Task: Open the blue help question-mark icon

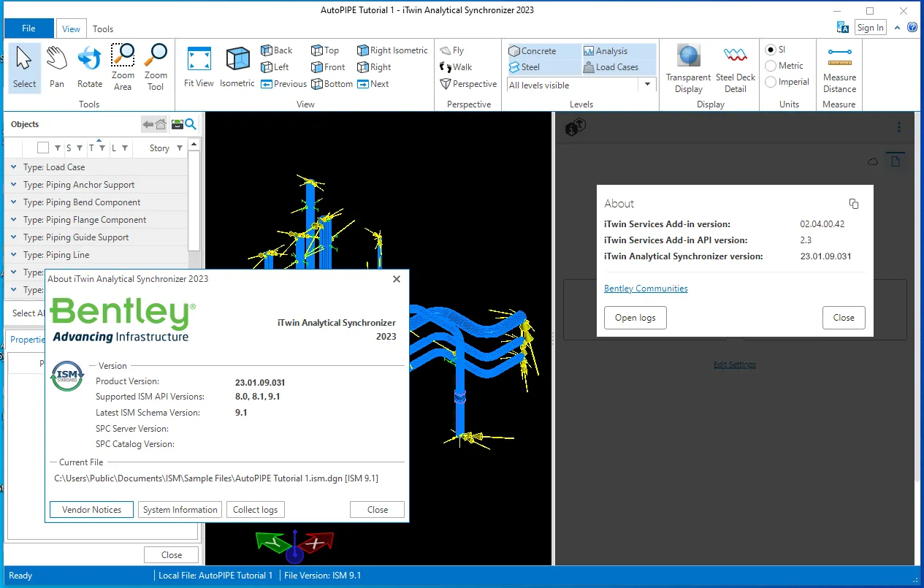Action: (x=912, y=28)
